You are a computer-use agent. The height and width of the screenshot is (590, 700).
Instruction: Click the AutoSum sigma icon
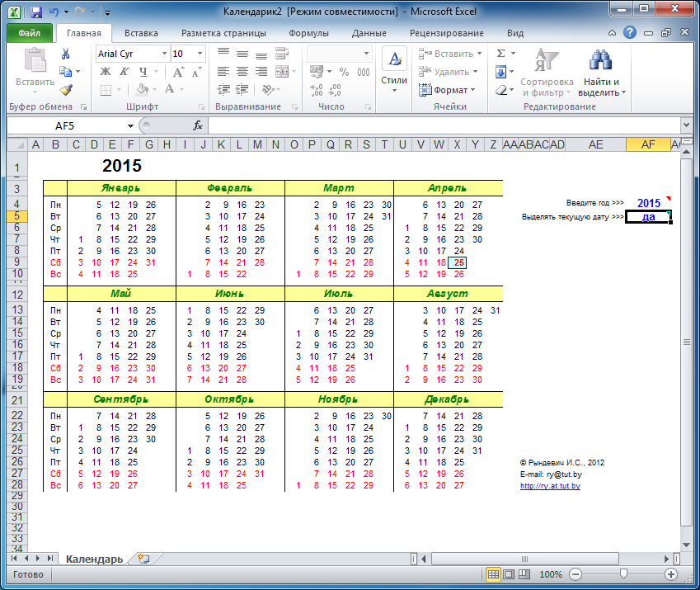click(x=501, y=54)
